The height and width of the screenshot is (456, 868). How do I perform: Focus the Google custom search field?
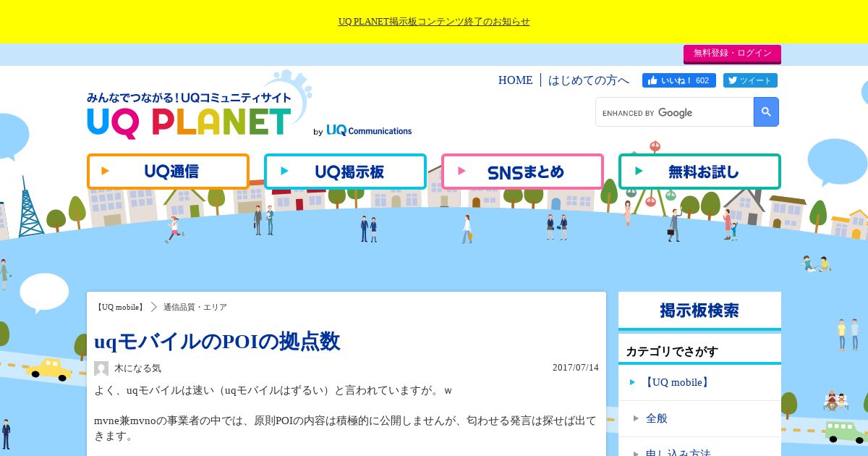coord(674,112)
